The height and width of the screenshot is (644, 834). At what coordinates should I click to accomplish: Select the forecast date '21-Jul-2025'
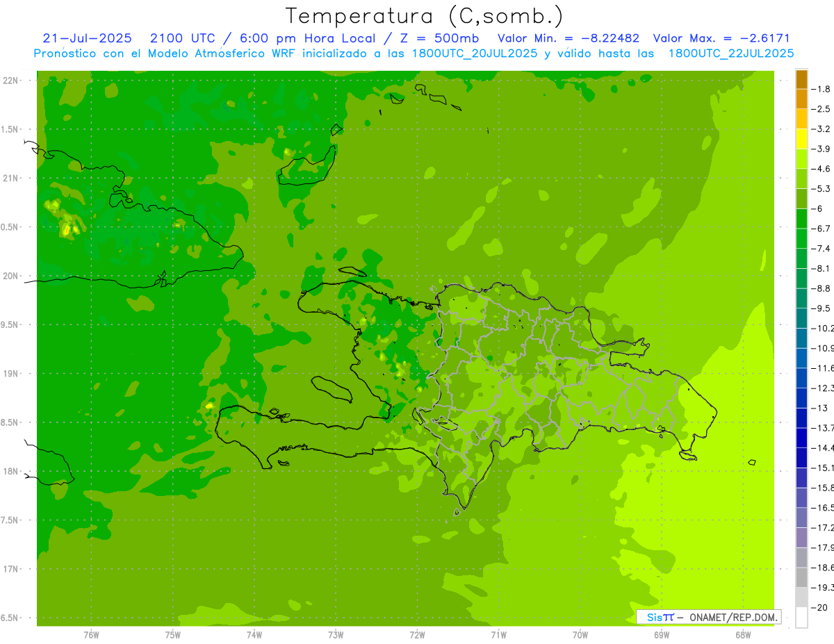click(x=88, y=38)
